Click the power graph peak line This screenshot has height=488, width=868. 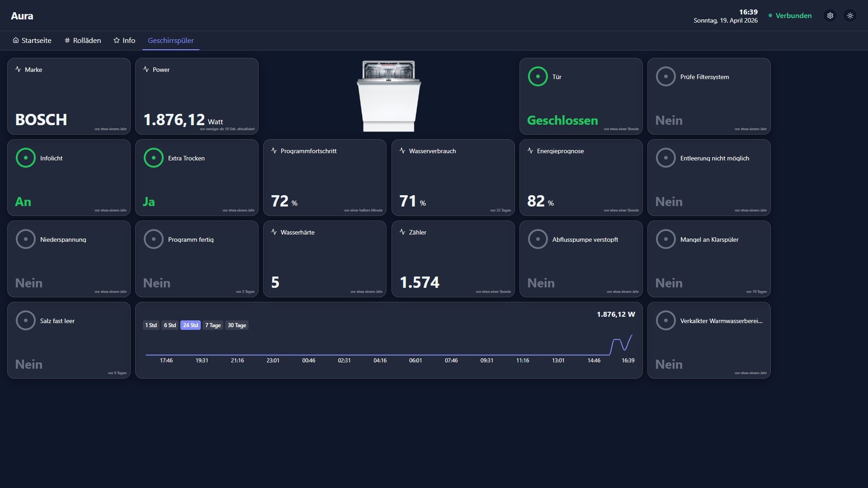point(617,340)
